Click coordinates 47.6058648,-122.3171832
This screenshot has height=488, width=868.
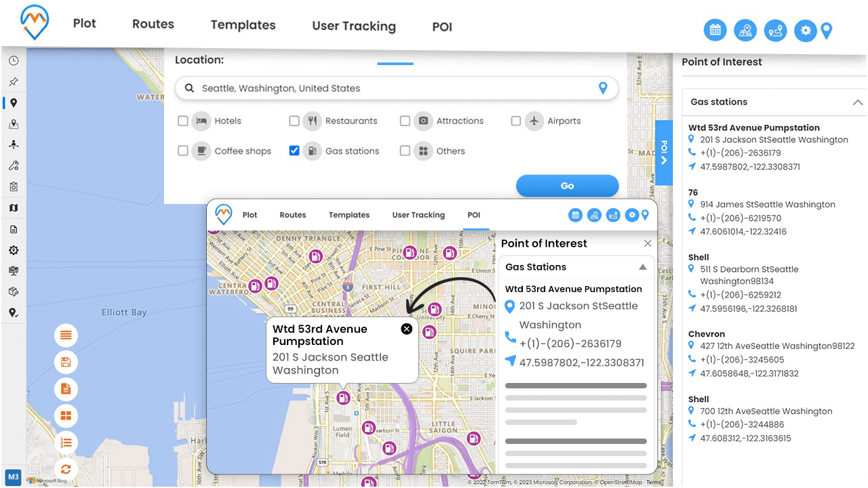[x=749, y=373]
